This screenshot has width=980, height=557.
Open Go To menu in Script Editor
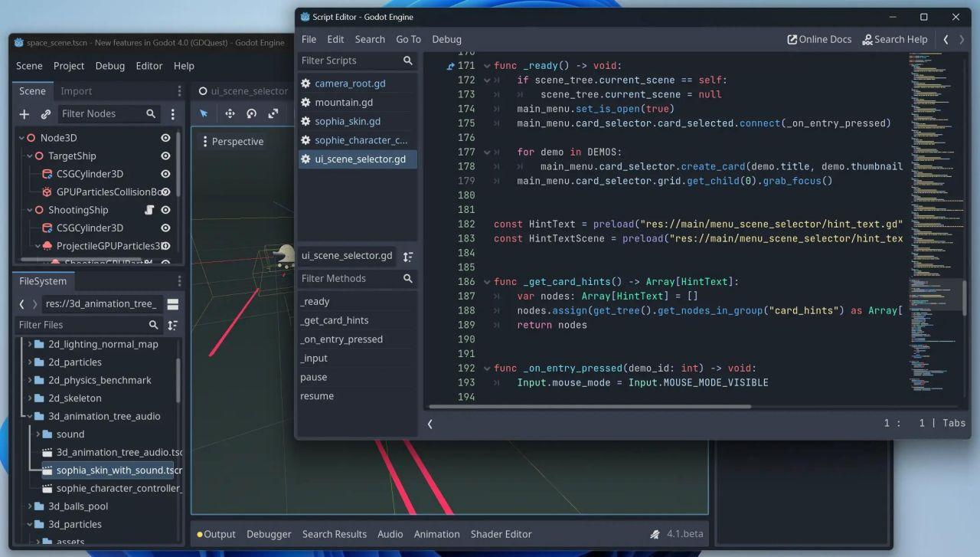point(408,39)
